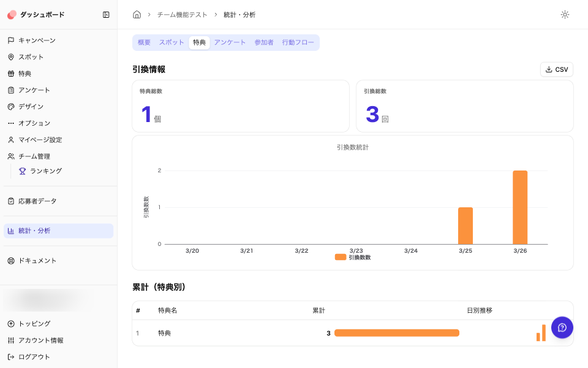This screenshot has width=588, height=368.
Task: Click the orange 累計 progress bar for 特典
Action: pyautogui.click(x=396, y=332)
